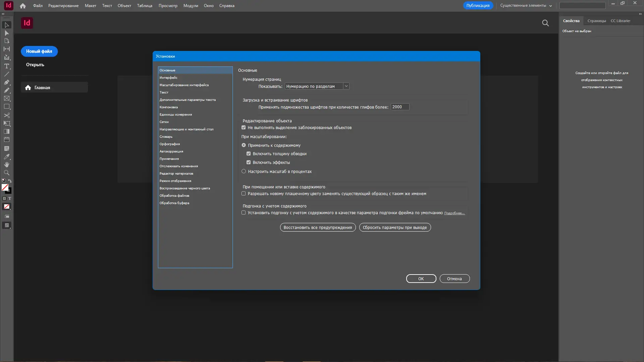
Task: Select 'Настроить масштаб в процентах' radio option
Action: [244, 171]
